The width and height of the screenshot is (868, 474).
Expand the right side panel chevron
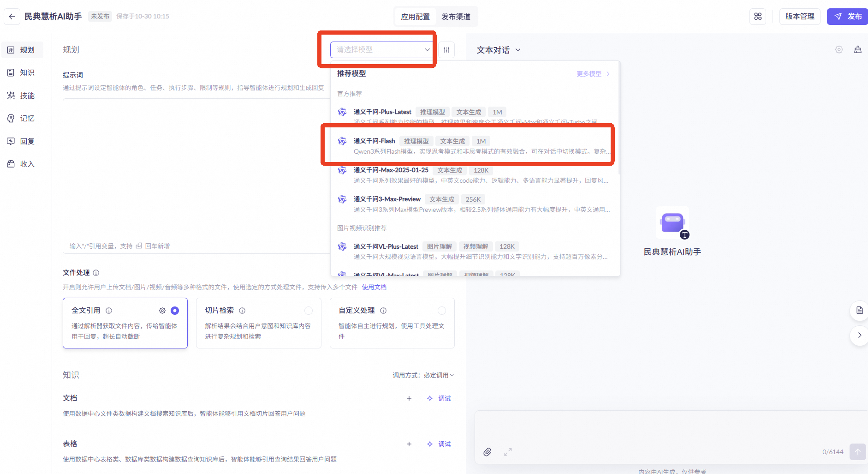(859, 336)
